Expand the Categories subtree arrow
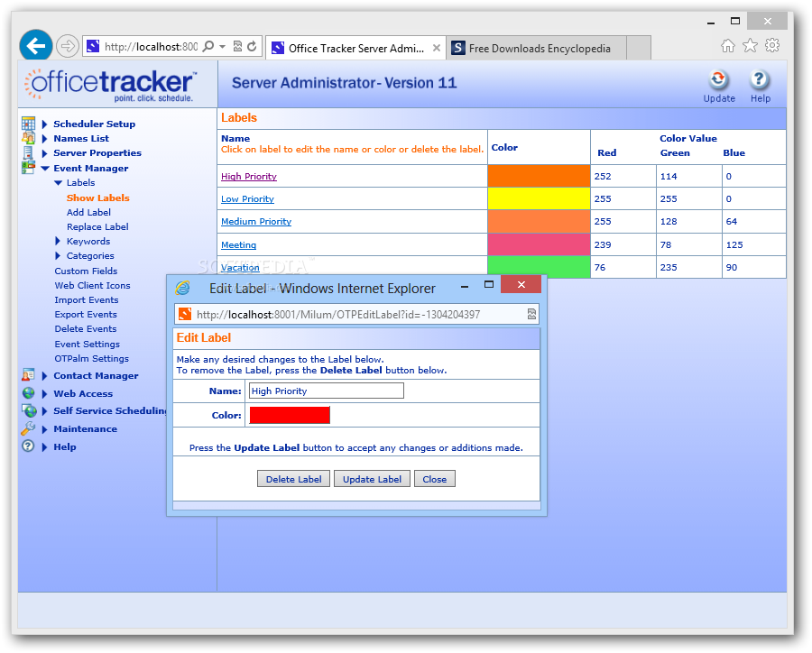This screenshot has width=812, height=653. click(58, 255)
